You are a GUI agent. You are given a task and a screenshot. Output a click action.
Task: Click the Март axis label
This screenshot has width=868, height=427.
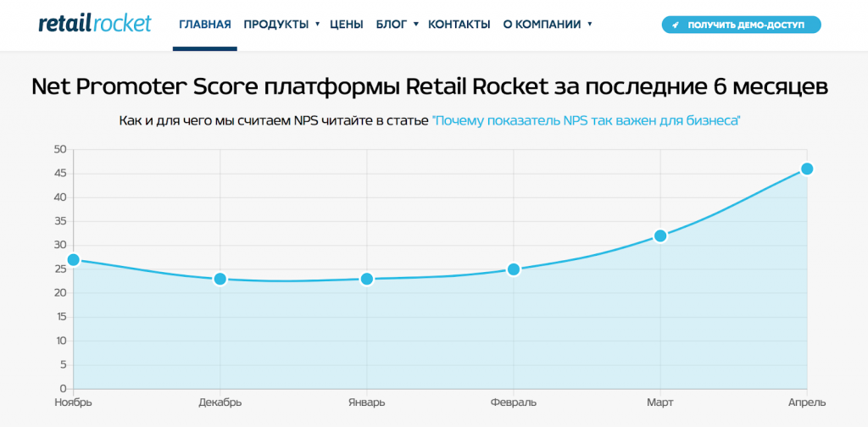tap(659, 402)
